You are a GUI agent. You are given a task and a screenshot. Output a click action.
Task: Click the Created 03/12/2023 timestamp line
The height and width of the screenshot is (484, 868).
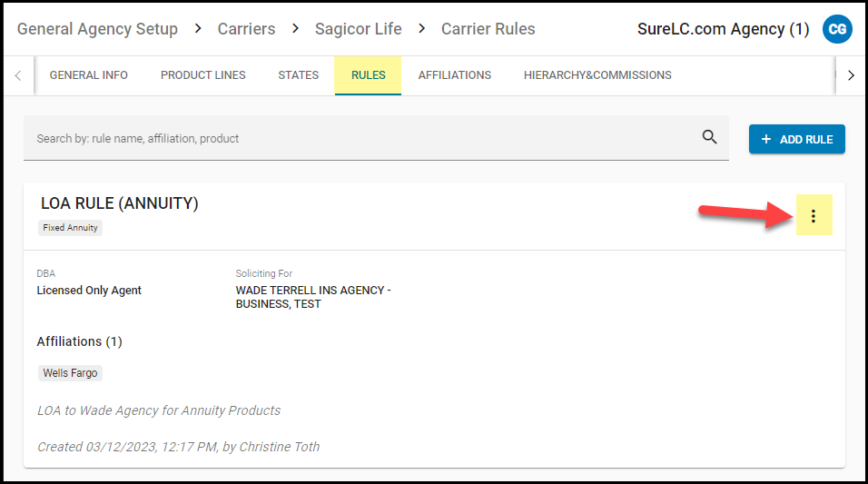tap(178, 447)
